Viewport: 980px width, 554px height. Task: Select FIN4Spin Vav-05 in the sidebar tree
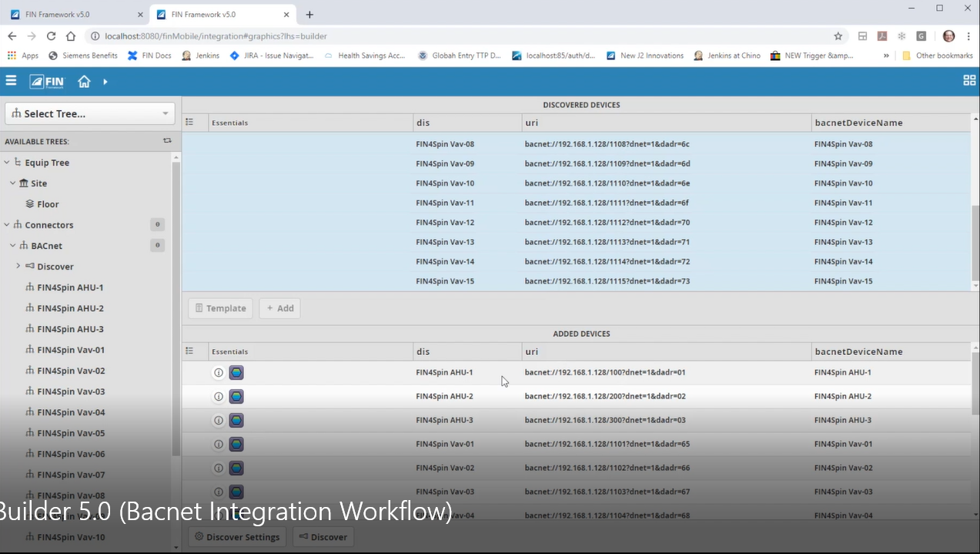tap(69, 432)
